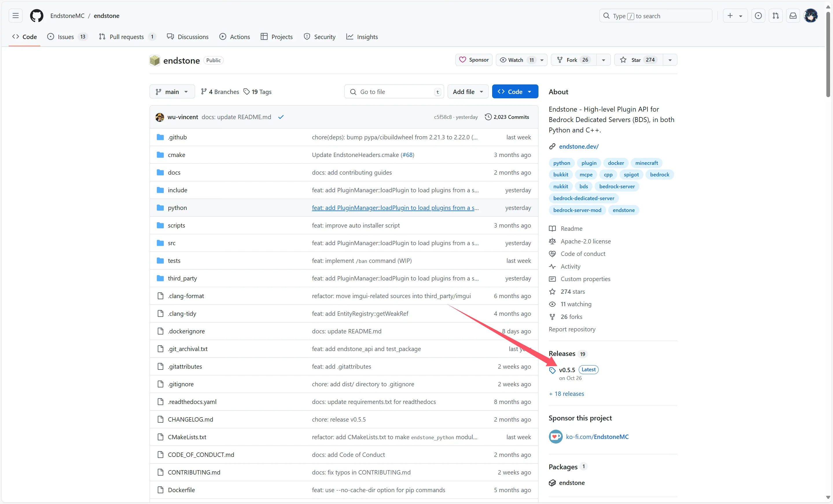Open the blue Code dropdown button
The width and height of the screenshot is (833, 504).
pos(514,92)
